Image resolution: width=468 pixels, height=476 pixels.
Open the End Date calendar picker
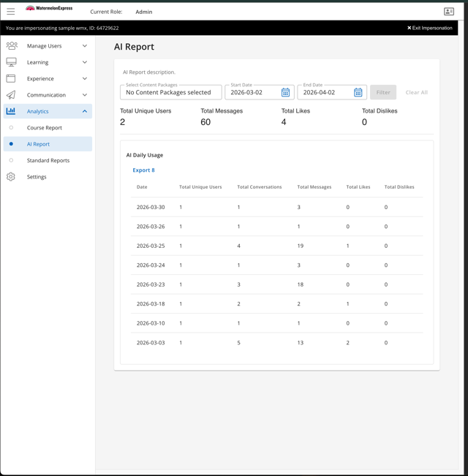point(358,93)
